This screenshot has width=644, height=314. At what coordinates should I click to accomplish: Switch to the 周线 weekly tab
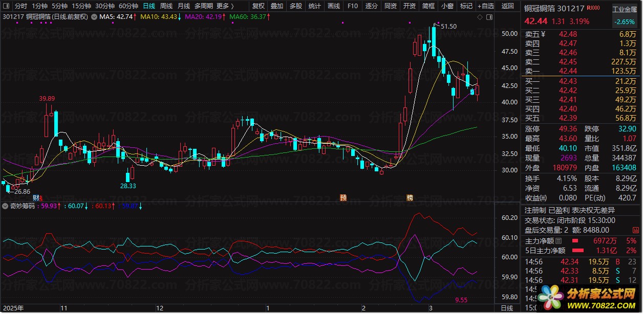click(166, 6)
